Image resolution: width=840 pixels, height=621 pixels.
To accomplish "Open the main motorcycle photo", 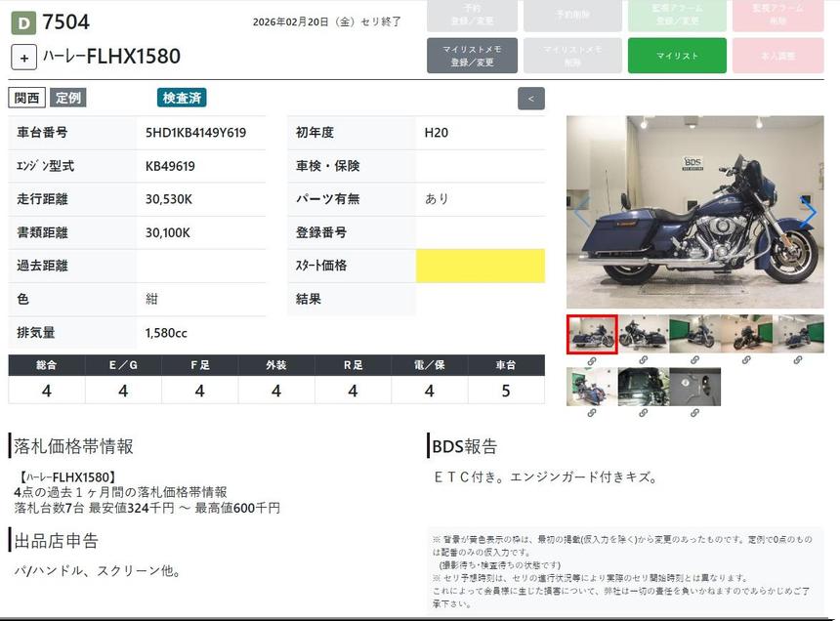I will pos(694,213).
